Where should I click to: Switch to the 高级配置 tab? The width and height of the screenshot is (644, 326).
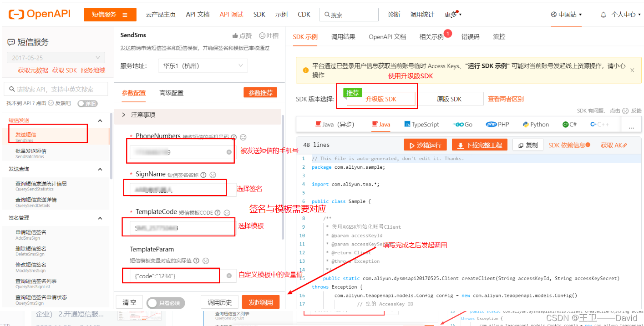(171, 93)
